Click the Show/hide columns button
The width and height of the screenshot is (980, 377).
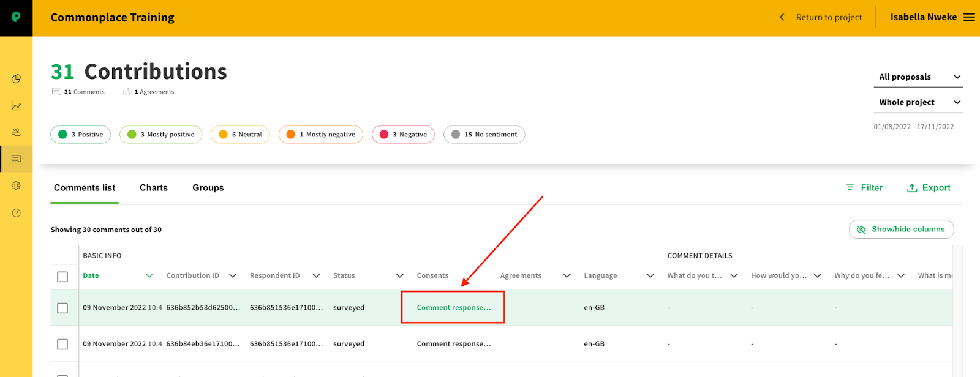tap(901, 230)
